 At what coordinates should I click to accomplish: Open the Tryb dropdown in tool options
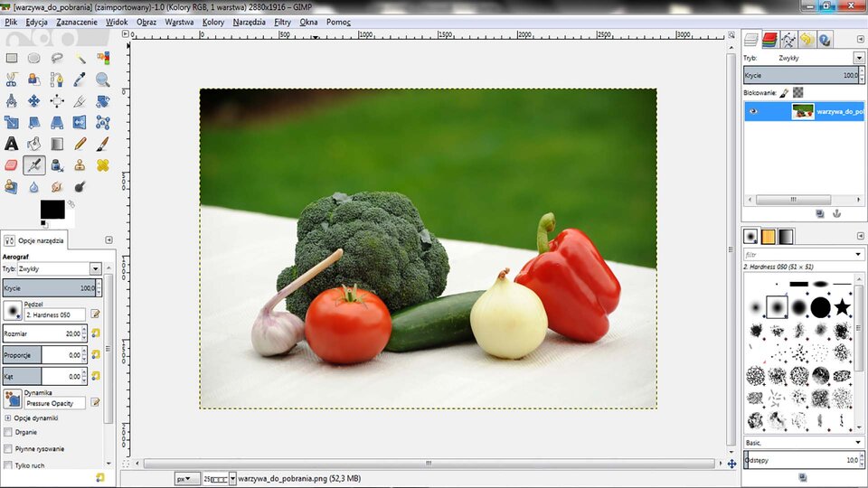point(95,269)
